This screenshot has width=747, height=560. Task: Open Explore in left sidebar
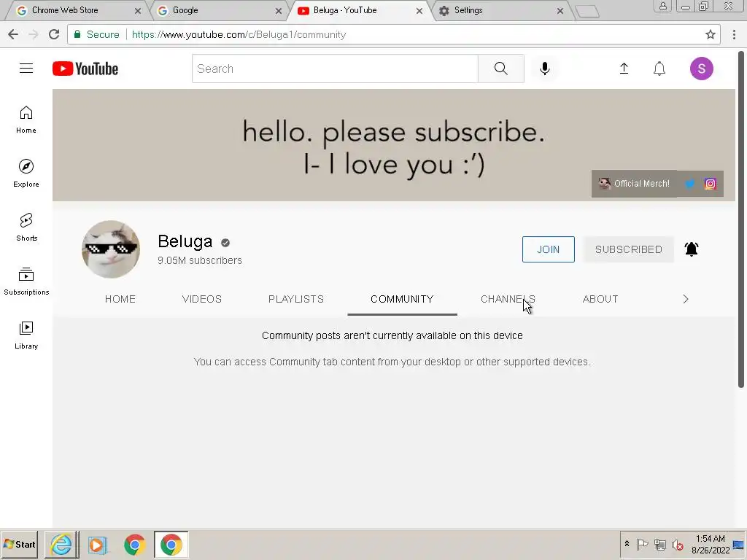(x=26, y=174)
